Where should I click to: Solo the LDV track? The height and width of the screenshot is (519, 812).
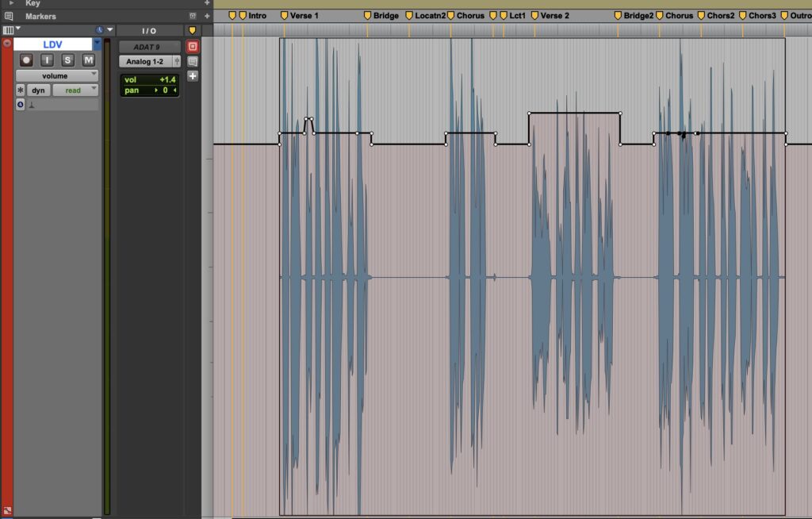(68, 60)
